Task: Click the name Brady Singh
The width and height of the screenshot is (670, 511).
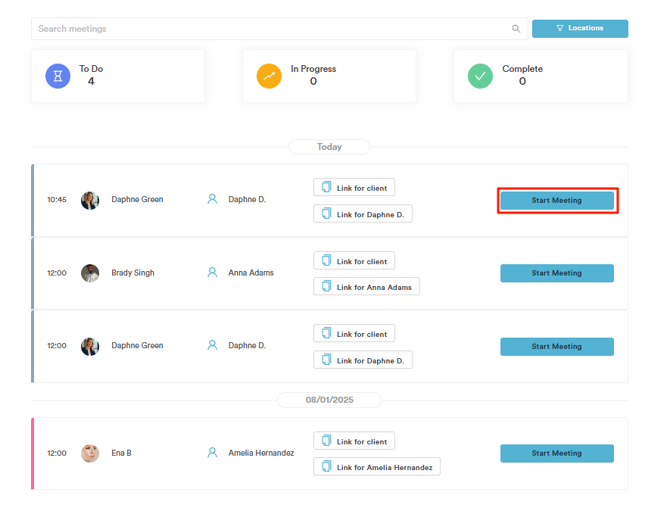Action: click(x=133, y=273)
